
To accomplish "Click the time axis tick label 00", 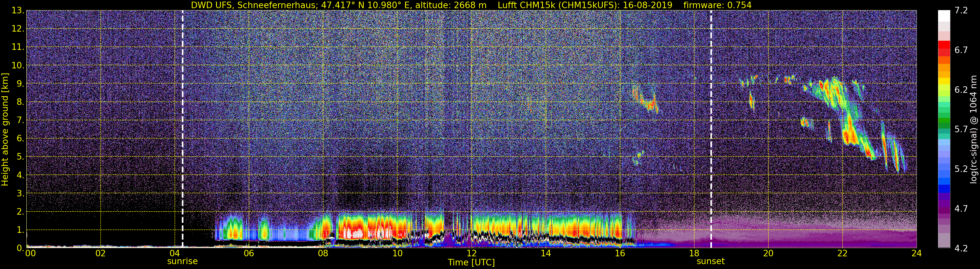I will [x=31, y=253].
